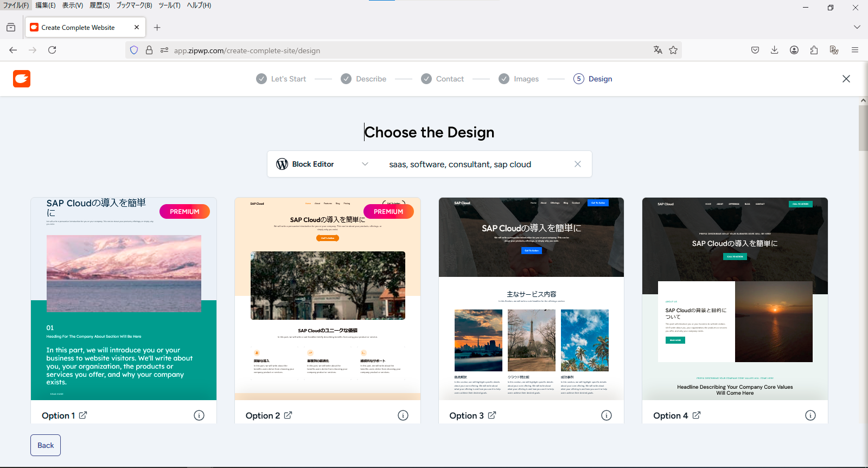Select Option 3 template thumbnail

531,299
